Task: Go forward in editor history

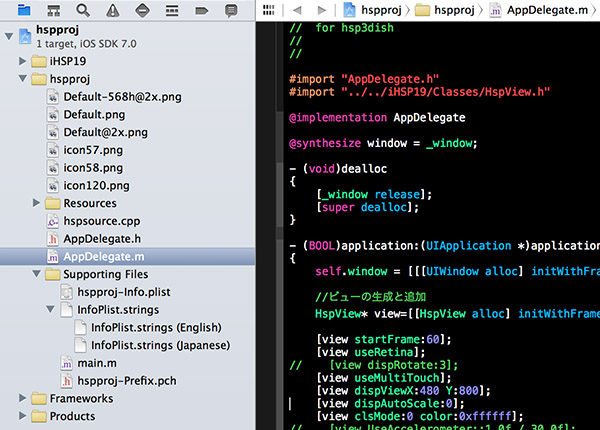Action: 321,9
